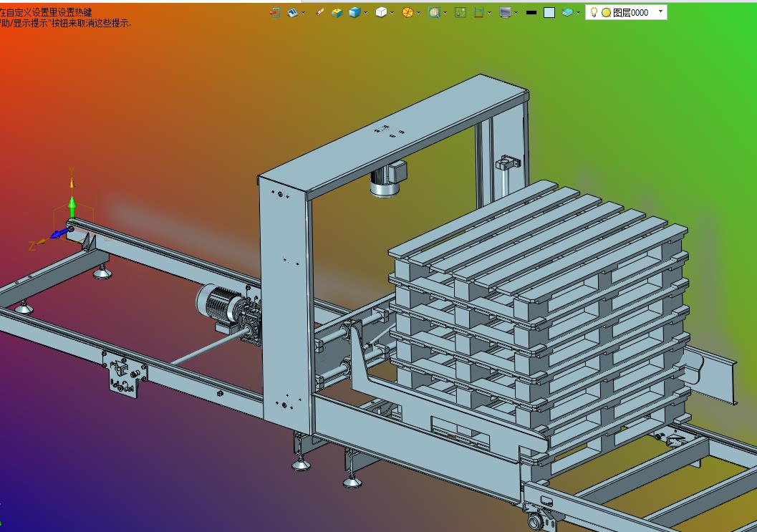
Task: Open the orange sphere dropdown arrow
Action: pos(418,13)
